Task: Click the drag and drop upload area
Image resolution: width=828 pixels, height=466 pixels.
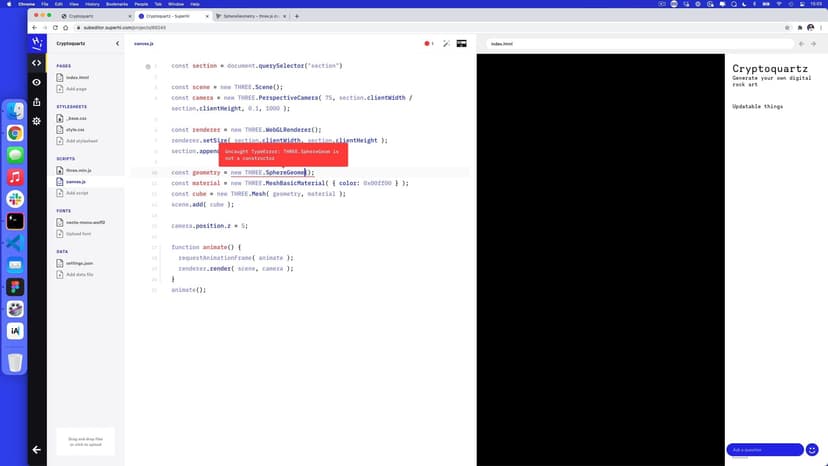Action: coord(86,442)
